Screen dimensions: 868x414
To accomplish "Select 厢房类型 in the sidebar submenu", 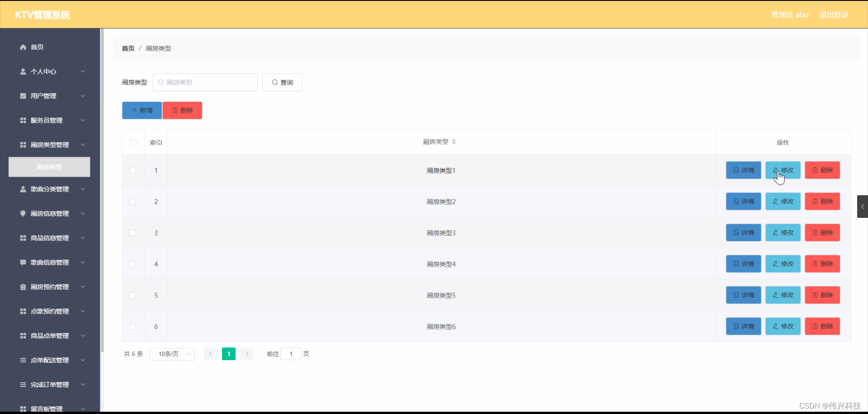I will (x=49, y=167).
